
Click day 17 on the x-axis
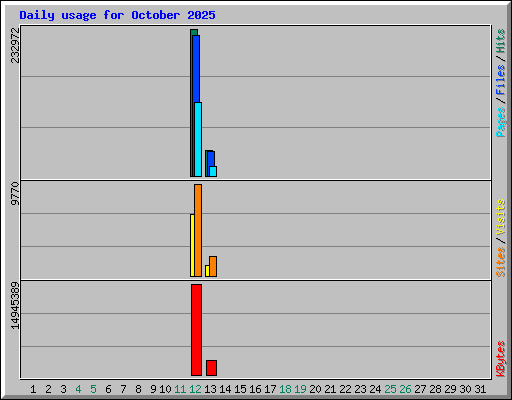coord(270,389)
